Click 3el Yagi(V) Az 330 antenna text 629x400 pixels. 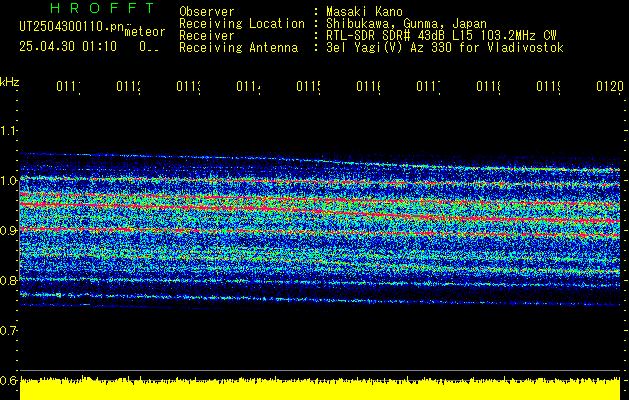(445, 48)
